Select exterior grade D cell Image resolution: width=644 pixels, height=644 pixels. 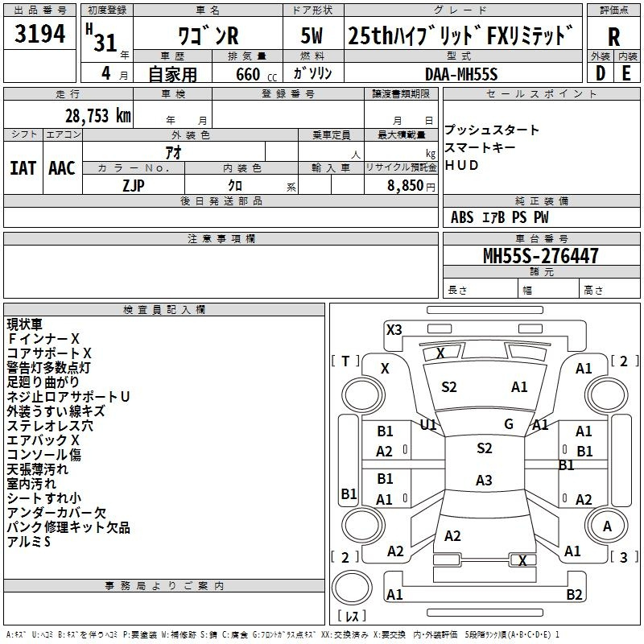point(600,72)
